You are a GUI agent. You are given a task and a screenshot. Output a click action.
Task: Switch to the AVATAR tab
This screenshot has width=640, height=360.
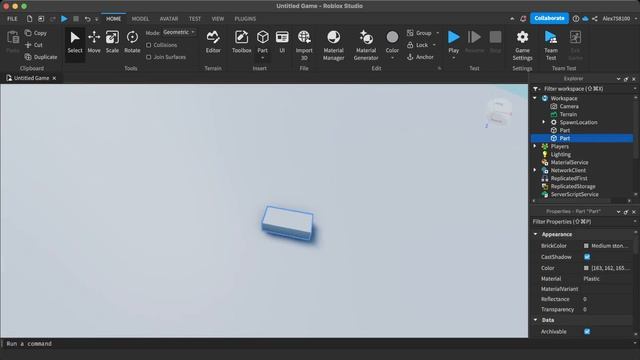(169, 19)
